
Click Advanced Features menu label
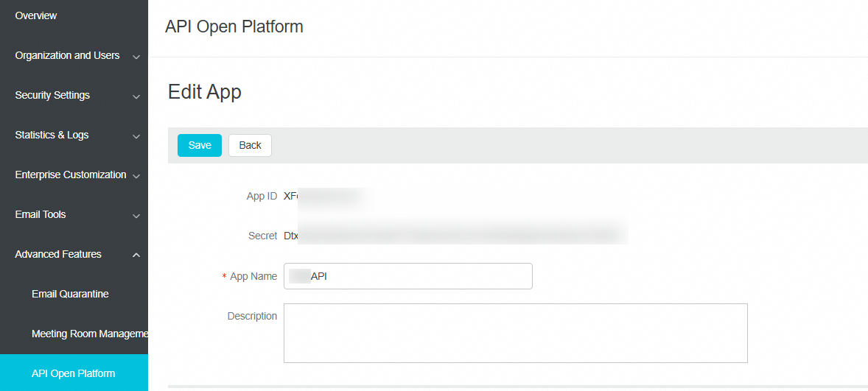(58, 254)
